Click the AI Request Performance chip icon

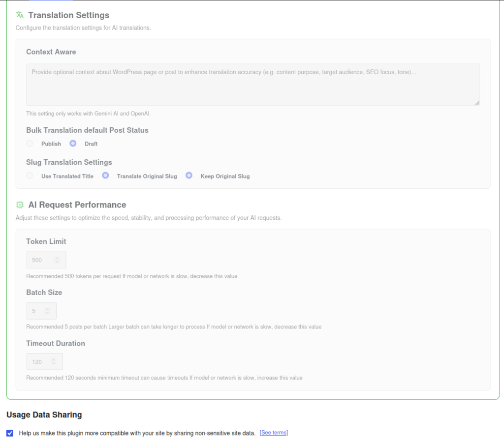coord(20,205)
